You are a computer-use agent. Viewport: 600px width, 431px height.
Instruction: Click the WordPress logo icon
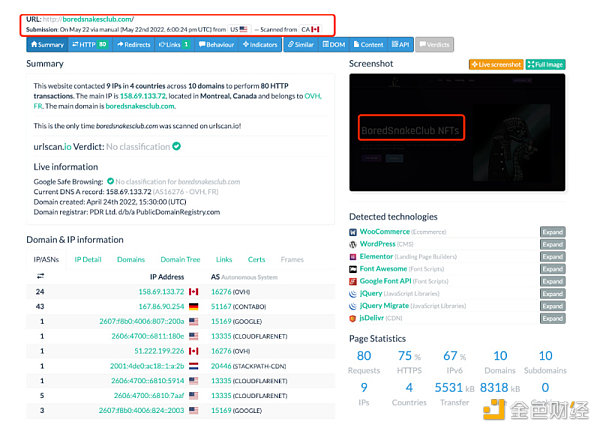coord(354,244)
